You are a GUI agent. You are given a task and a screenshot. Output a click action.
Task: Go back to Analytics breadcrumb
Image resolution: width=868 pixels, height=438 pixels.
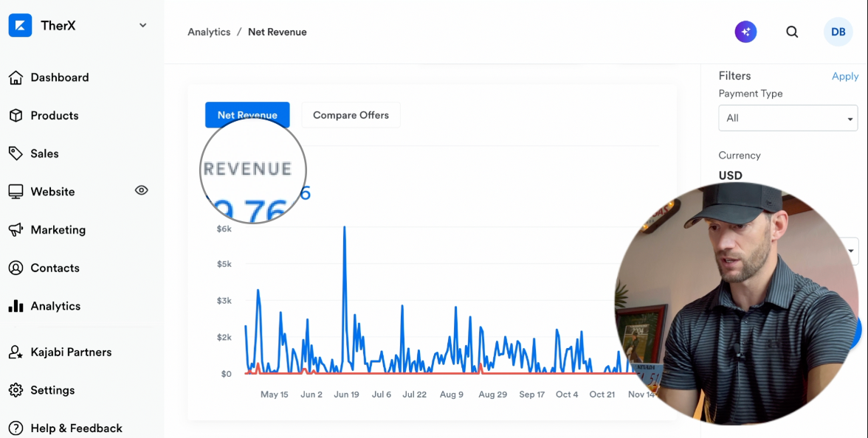[209, 32]
